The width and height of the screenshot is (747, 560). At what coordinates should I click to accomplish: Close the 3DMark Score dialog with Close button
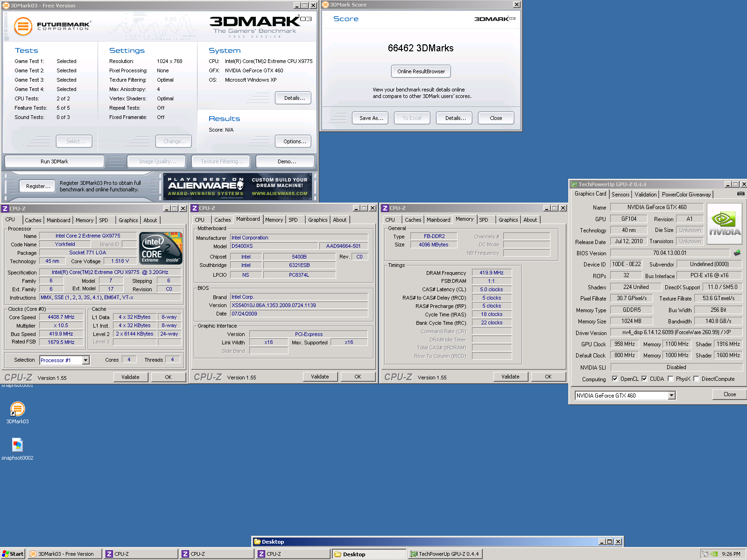click(x=496, y=118)
